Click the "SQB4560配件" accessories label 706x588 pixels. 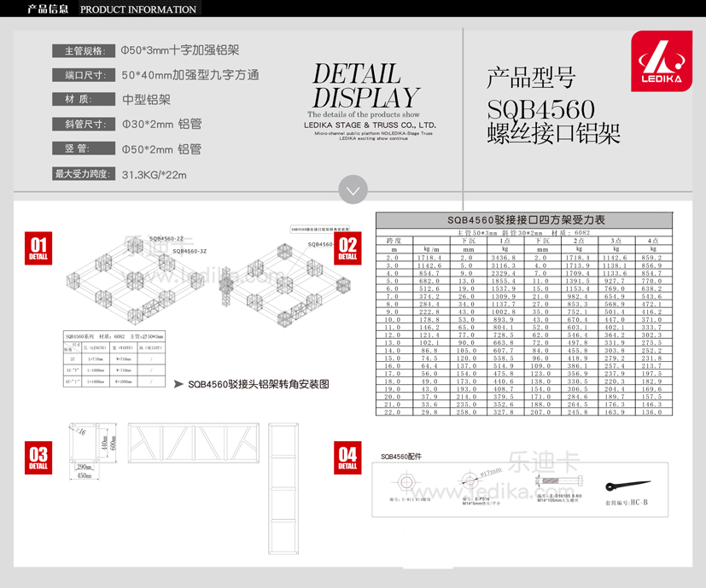(401, 457)
